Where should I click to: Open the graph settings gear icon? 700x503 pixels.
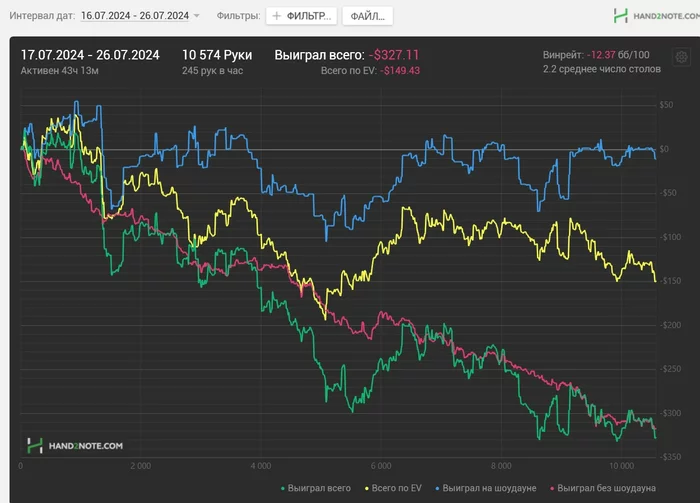[681, 59]
